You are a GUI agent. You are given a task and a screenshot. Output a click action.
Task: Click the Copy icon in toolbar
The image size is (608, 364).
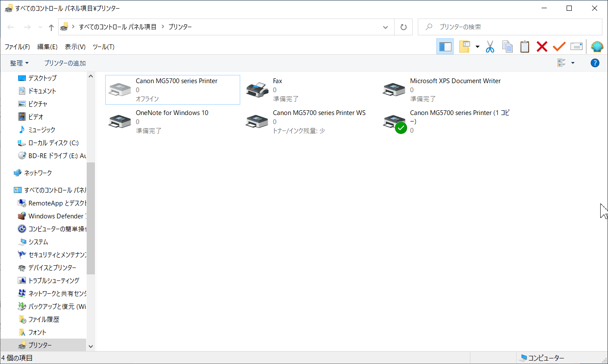(507, 47)
